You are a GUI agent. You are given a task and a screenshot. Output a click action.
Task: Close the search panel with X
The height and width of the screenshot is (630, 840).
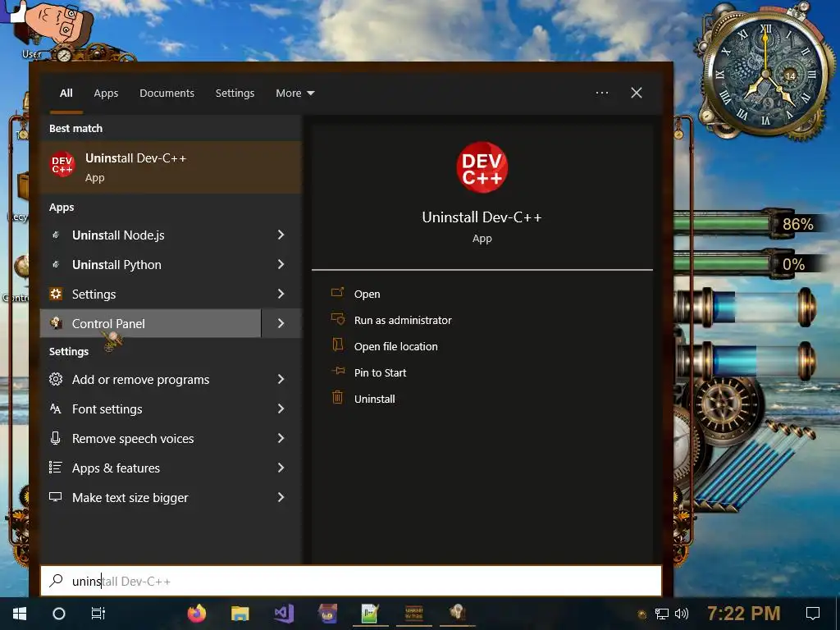pyautogui.click(x=637, y=93)
